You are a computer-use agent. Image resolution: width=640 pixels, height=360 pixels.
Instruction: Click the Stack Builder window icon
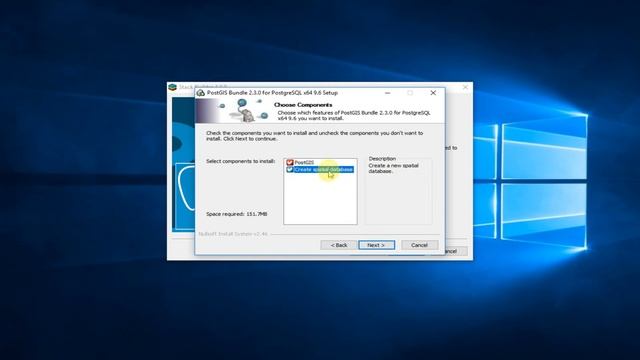click(173, 87)
